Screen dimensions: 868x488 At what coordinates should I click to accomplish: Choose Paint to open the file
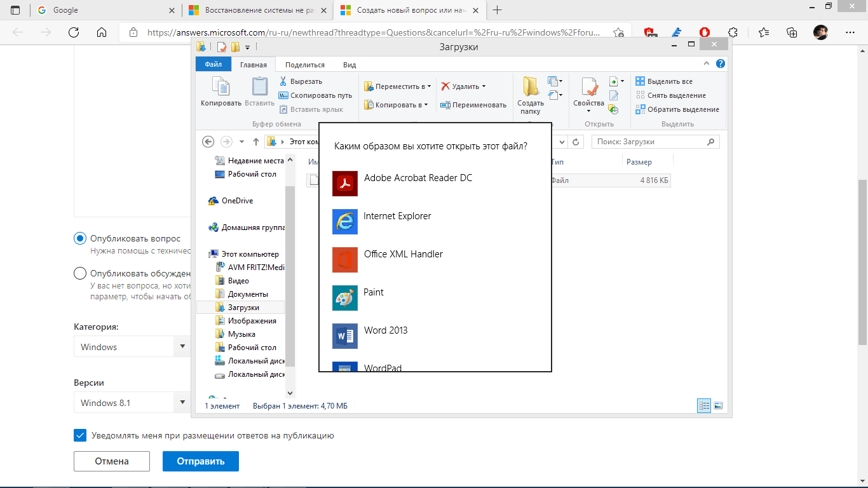tap(435, 298)
